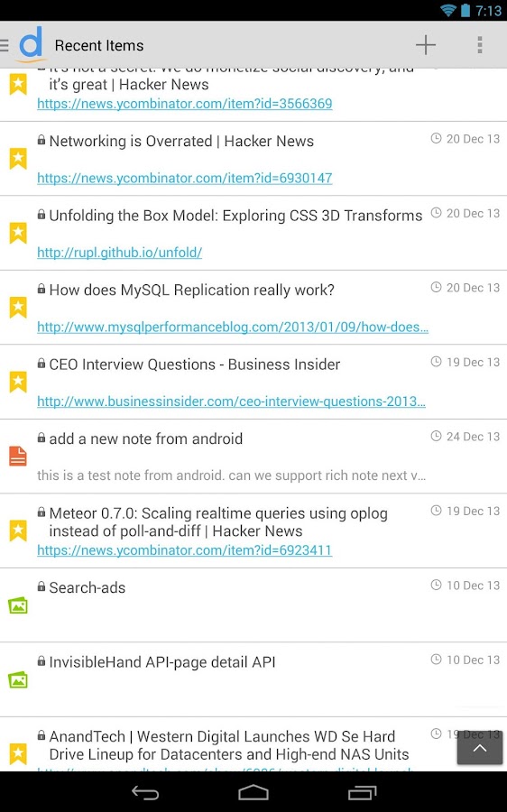Tap the plus icon to add item
This screenshot has height=812, width=507.
tap(426, 45)
